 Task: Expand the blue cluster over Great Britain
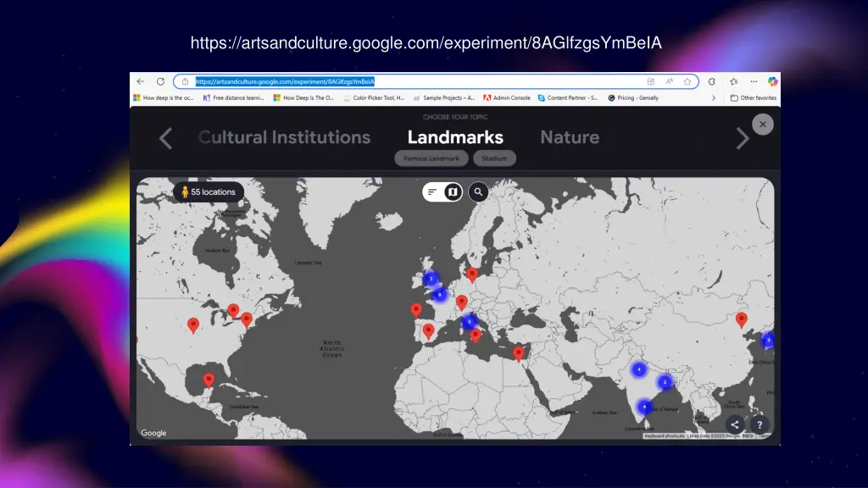pyautogui.click(x=431, y=278)
